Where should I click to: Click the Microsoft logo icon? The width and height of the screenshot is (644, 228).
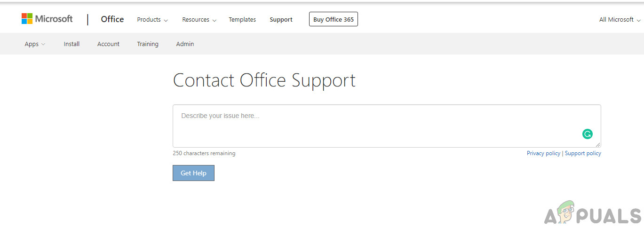click(27, 19)
